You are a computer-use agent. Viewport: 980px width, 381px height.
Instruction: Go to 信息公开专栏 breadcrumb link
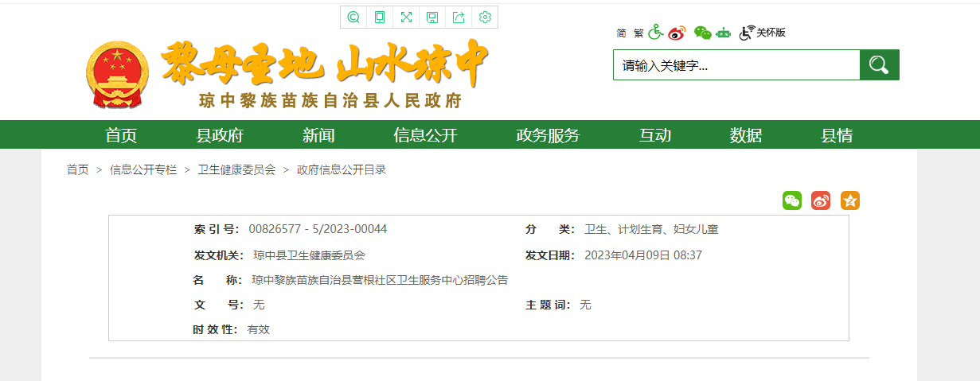[x=143, y=169]
